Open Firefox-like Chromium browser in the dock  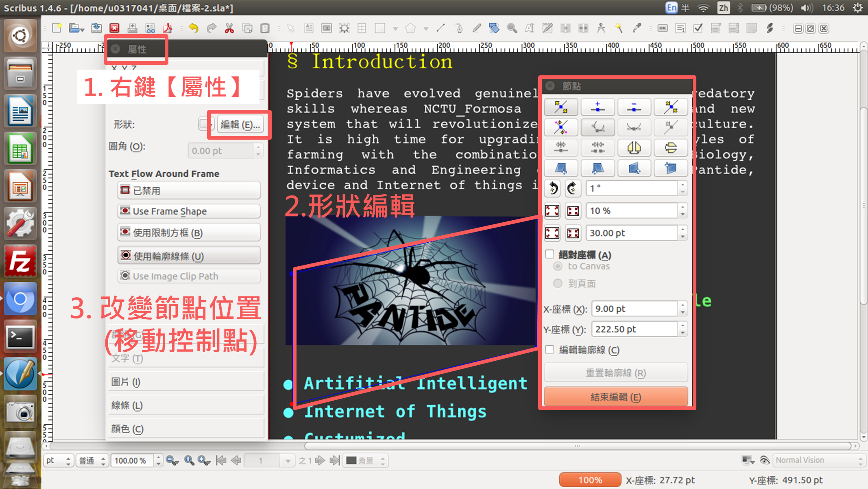coord(20,299)
